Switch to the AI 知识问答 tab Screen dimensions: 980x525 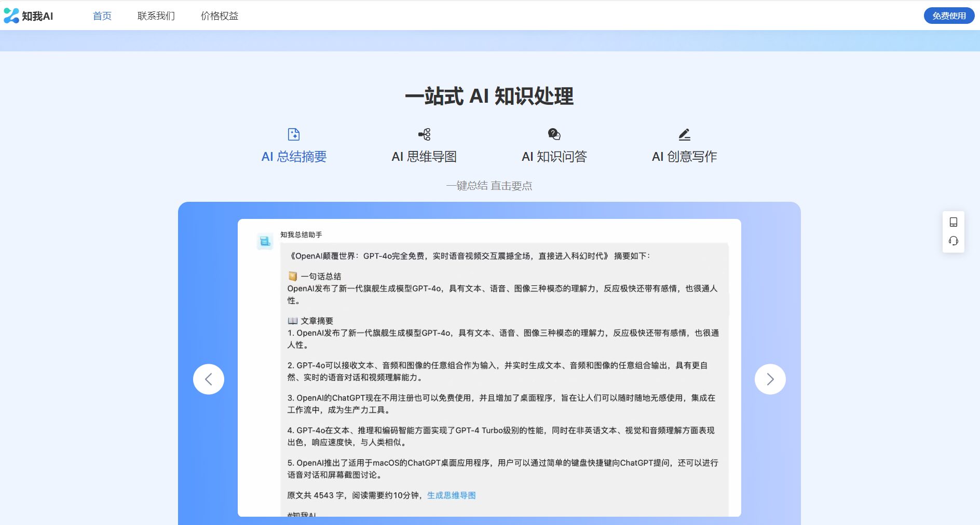click(x=554, y=157)
